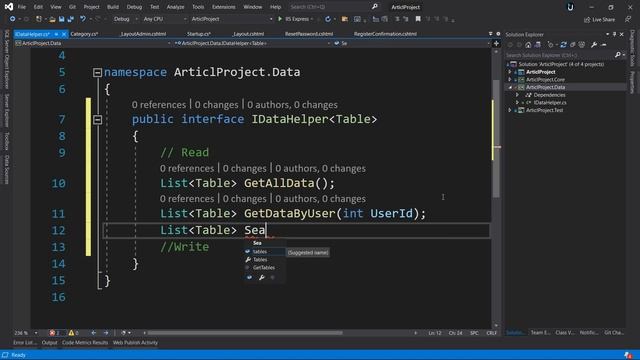
Task: Click the feedback icon next to Live Share
Action: click(x=628, y=19)
